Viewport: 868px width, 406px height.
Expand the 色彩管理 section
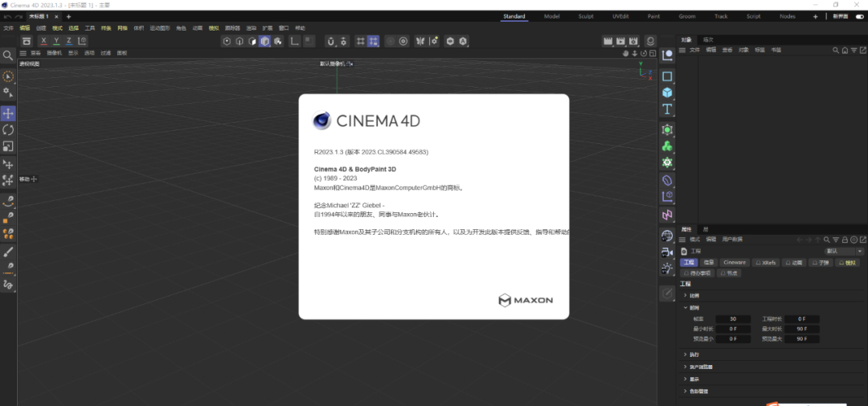[x=686, y=391]
